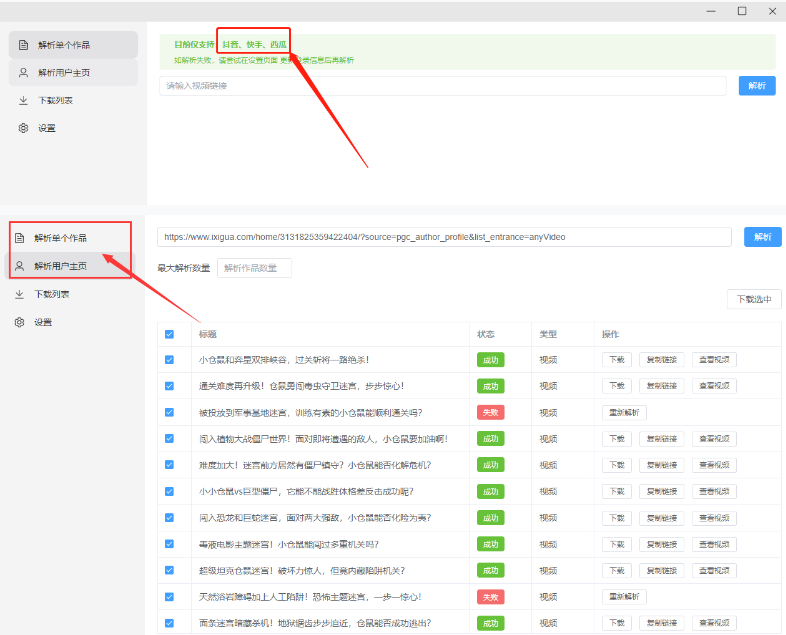Click the 解析作品数量 input box
The height and width of the screenshot is (635, 786).
click(x=254, y=268)
